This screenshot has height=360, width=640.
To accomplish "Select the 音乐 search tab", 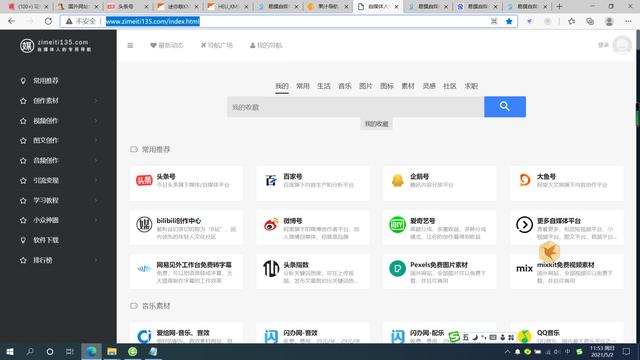I will (x=345, y=86).
